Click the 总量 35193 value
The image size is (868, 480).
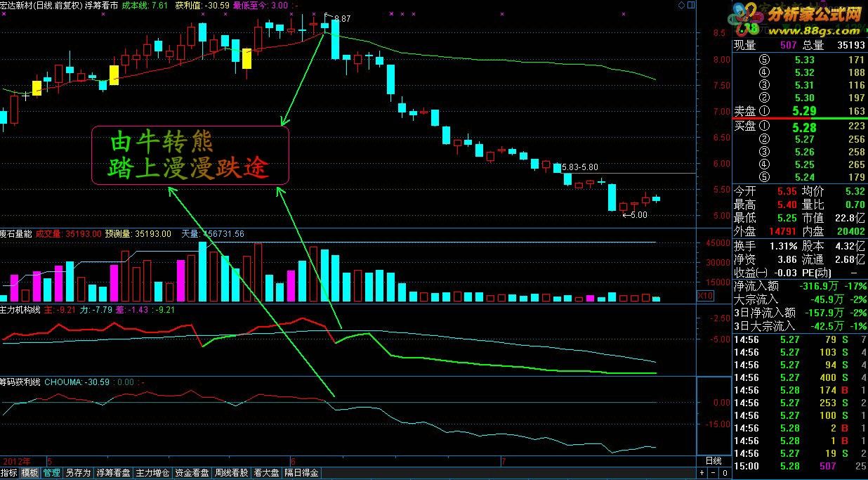851,45
